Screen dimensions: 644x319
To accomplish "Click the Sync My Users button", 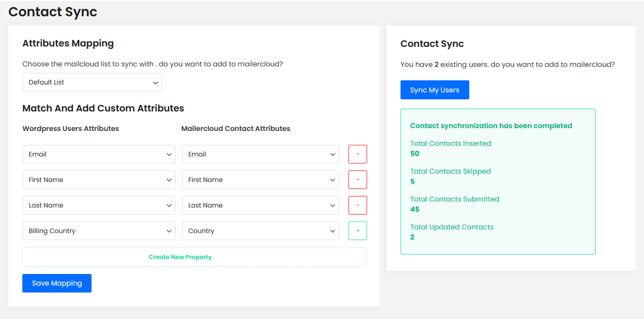I will (x=435, y=90).
